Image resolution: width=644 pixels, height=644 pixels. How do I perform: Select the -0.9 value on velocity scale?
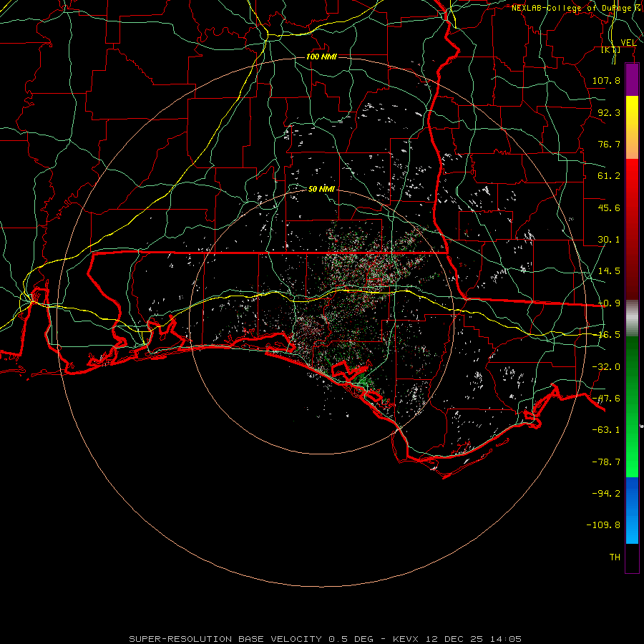click(x=609, y=303)
